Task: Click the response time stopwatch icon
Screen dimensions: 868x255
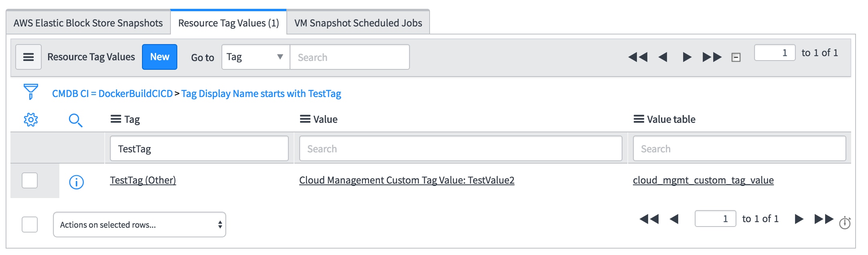Action: tap(845, 224)
